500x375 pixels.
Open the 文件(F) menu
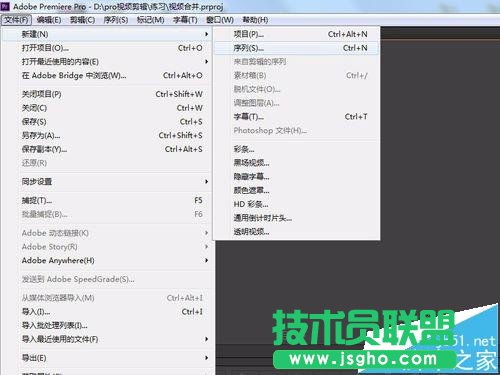[x=16, y=20]
